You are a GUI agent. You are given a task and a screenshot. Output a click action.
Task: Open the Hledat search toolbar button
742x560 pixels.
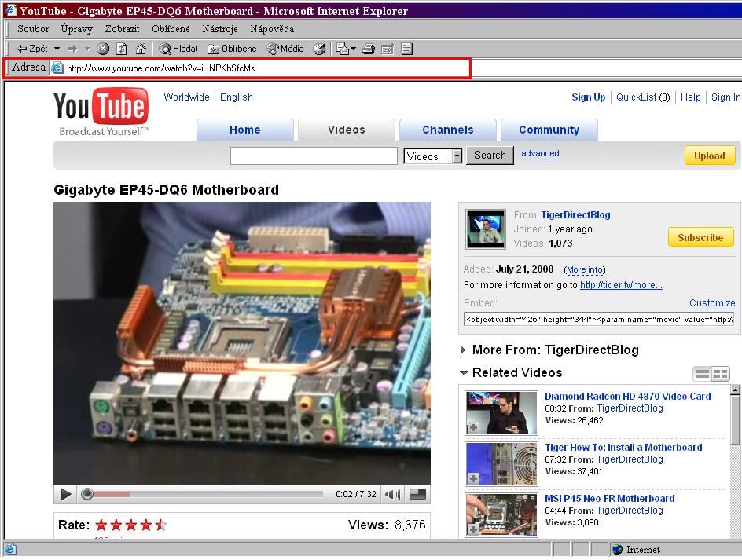[178, 49]
